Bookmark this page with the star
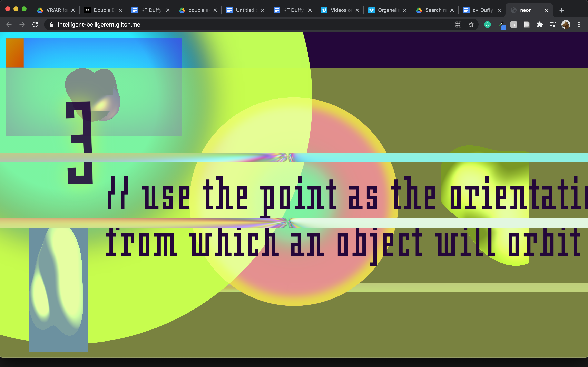Screen dimensions: 588x367 [471, 24]
